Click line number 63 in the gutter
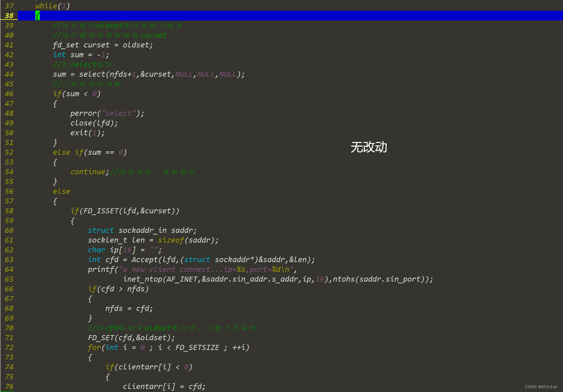This screenshot has height=392, width=563. click(9, 260)
